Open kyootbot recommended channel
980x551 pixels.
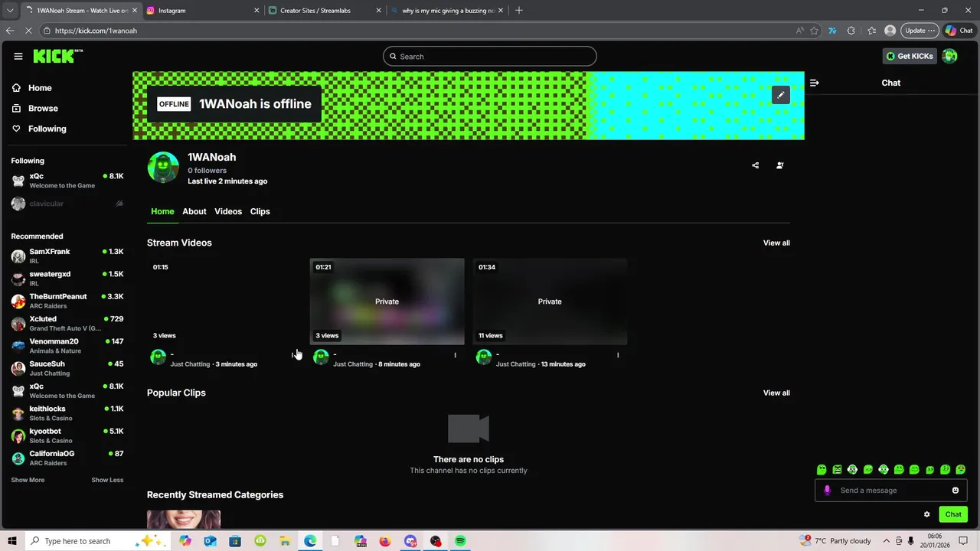tap(67, 435)
